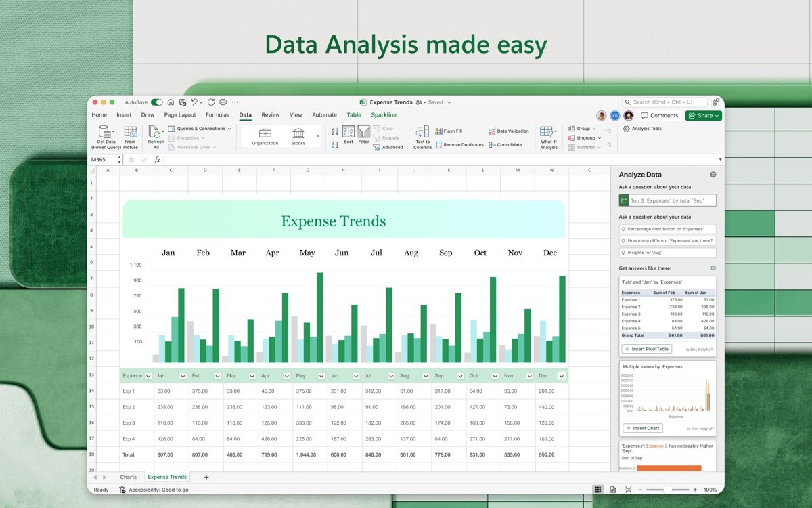Click the Sort dialog icon
812x508 pixels.
(x=348, y=132)
